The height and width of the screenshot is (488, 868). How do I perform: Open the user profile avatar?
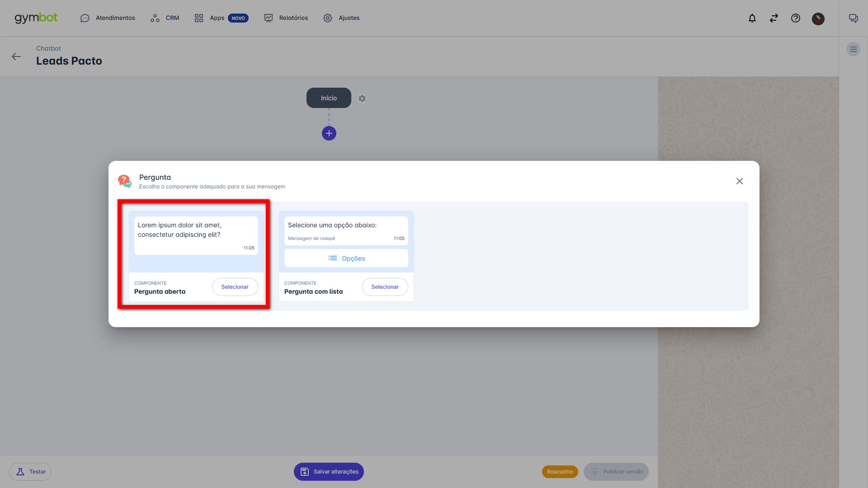818,19
